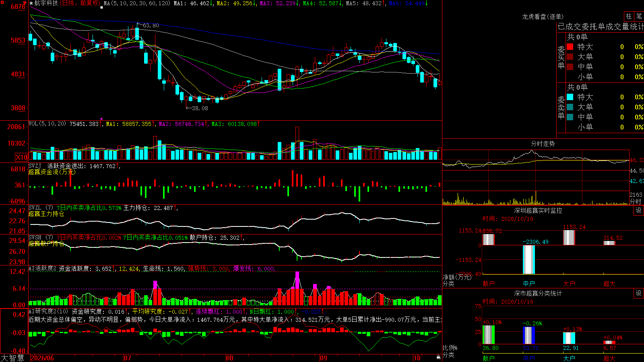Viewport: 644px width, 362px height.
Task: Click the star icon before 航宇科技
Action: coord(31,3)
